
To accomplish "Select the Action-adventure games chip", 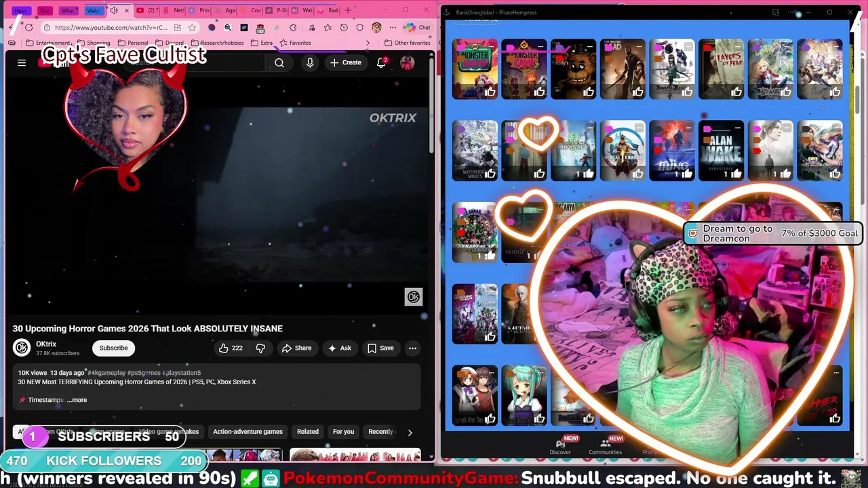I will coord(248,432).
